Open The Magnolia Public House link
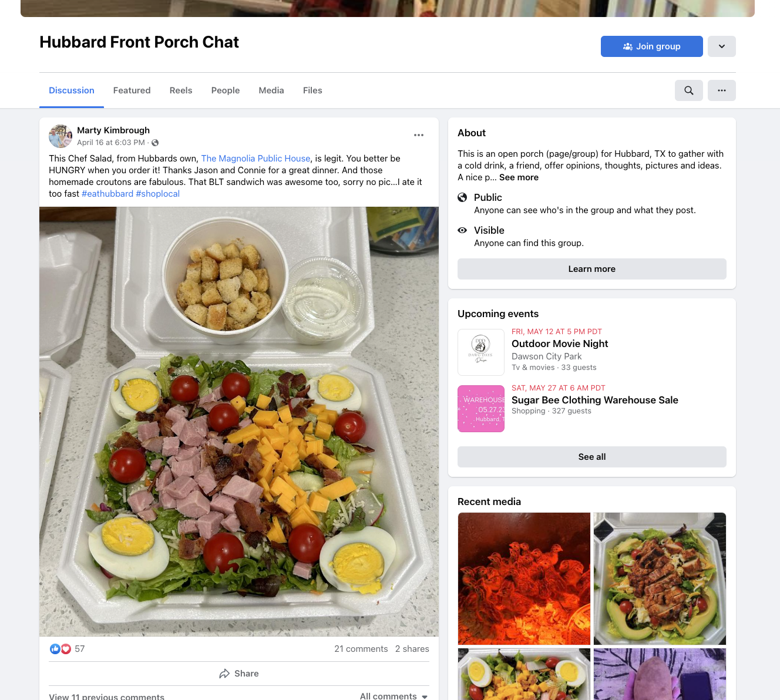The image size is (780, 700). (255, 159)
